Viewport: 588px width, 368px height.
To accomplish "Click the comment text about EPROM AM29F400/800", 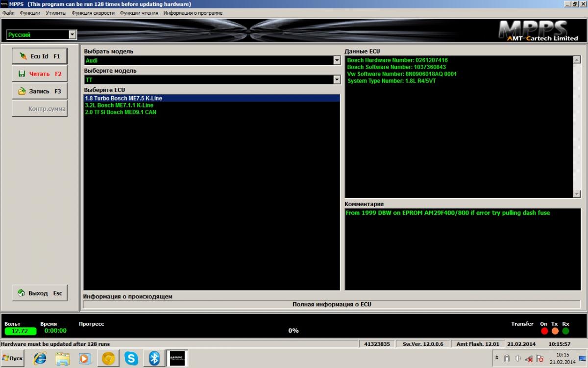I will [x=448, y=213].
